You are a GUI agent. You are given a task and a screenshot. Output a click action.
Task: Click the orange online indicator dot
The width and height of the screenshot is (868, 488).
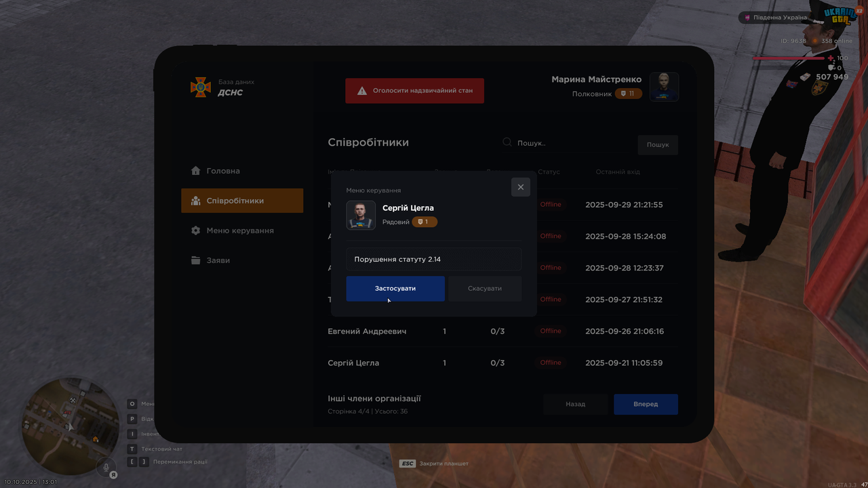click(814, 41)
